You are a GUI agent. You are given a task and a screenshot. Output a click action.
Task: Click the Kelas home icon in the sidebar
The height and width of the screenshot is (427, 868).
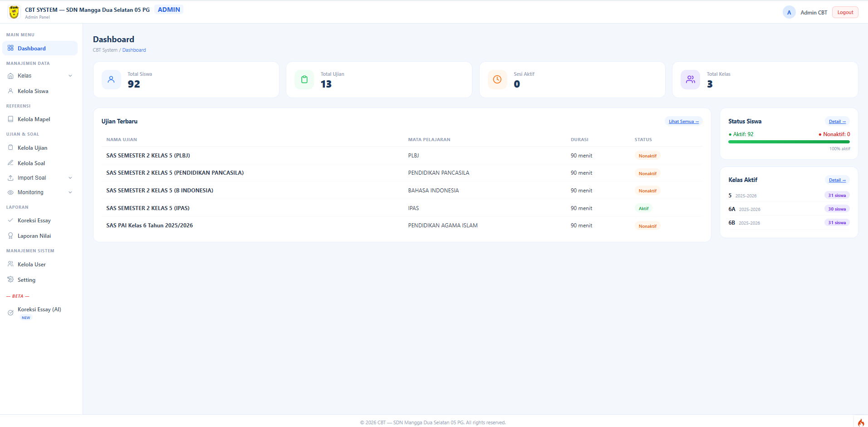(10, 76)
